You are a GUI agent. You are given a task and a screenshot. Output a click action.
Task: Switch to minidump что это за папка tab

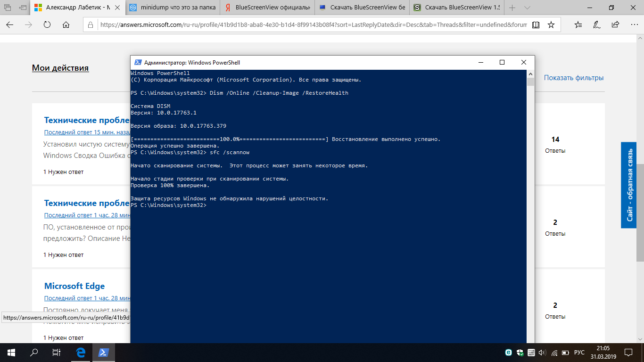pyautogui.click(x=173, y=8)
